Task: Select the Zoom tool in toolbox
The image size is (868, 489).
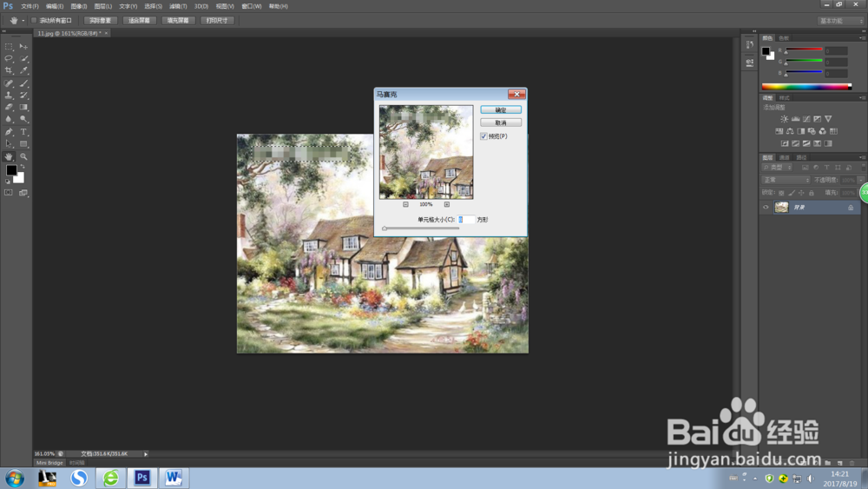Action: (23, 156)
